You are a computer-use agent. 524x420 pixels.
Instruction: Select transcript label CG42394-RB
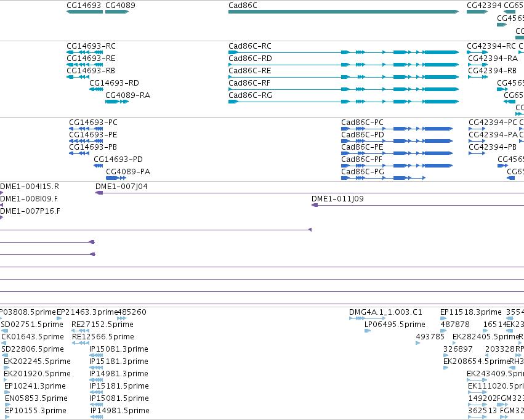tap(492, 71)
